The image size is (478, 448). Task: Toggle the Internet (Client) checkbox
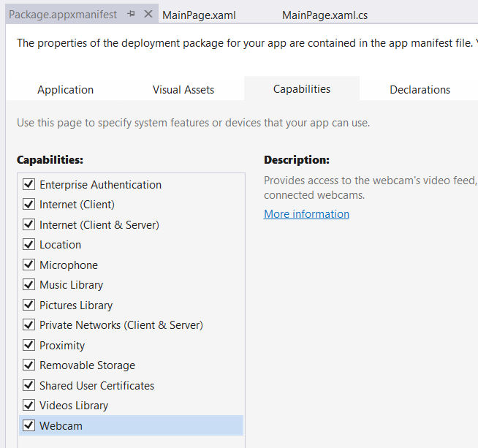coord(29,204)
